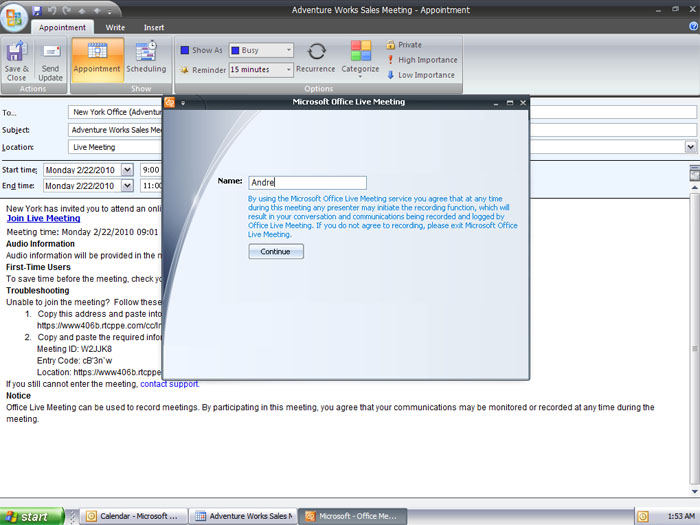Viewport: 700px width, 525px height.
Task: Click Send Update icon
Action: tap(50, 61)
